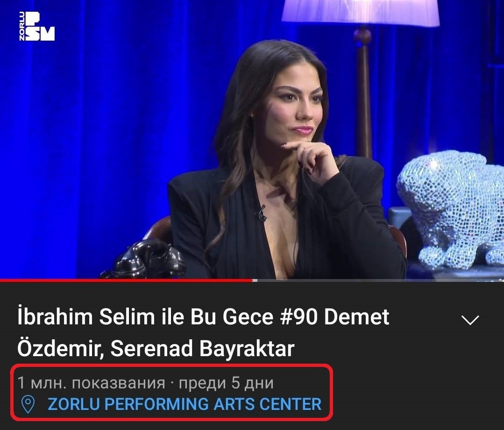Click the Zorlu PSM logo watermark
The width and height of the screenshot is (504, 430).
(37, 26)
